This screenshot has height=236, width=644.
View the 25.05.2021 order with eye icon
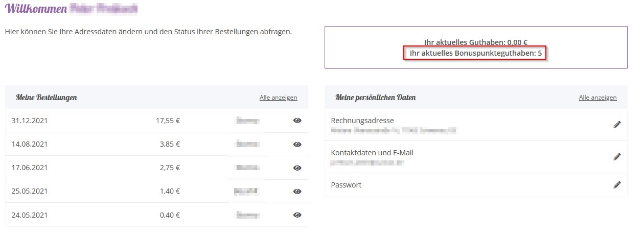[297, 191]
